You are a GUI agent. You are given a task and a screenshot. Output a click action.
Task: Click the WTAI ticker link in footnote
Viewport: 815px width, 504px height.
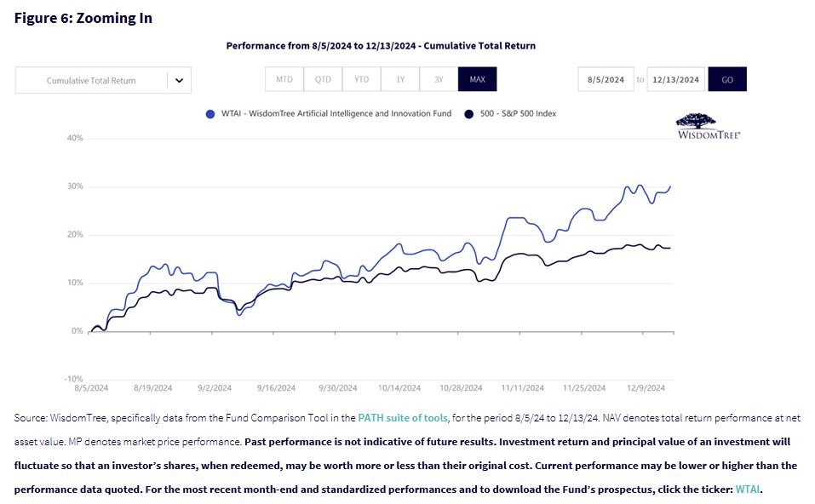(x=747, y=490)
